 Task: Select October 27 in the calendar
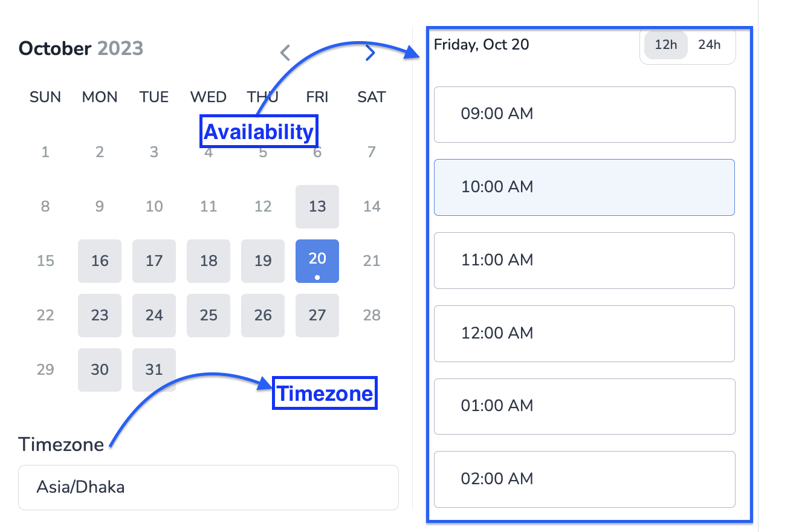tap(317, 315)
